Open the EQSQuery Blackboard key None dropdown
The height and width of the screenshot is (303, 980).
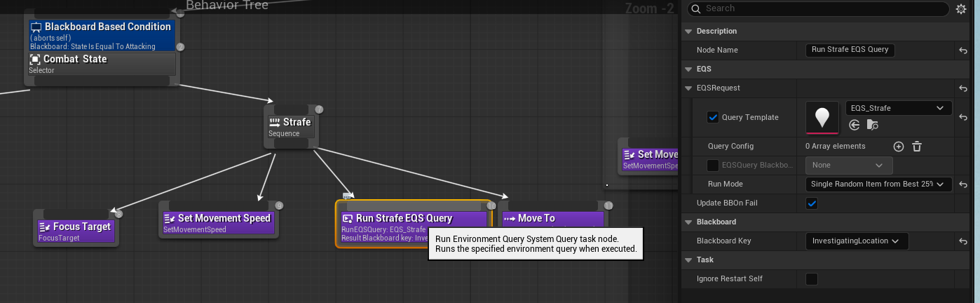pos(849,166)
